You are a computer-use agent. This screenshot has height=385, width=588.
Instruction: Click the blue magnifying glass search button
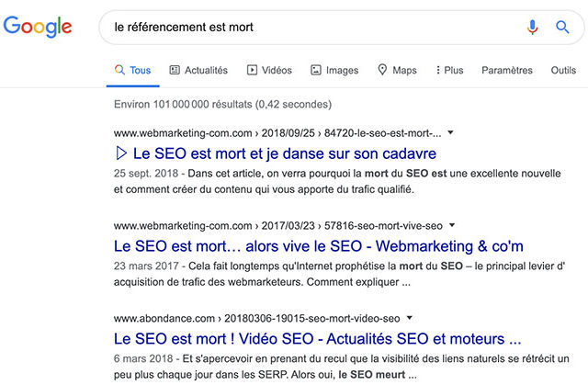(562, 27)
